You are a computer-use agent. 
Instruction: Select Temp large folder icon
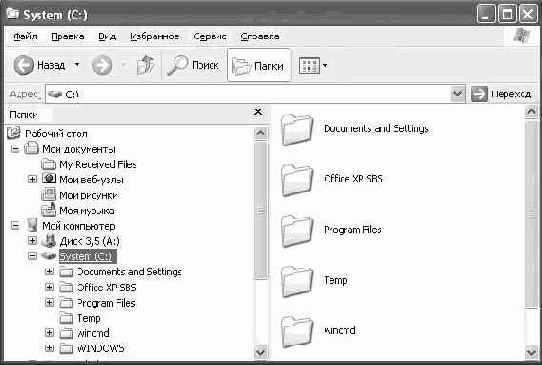click(297, 281)
